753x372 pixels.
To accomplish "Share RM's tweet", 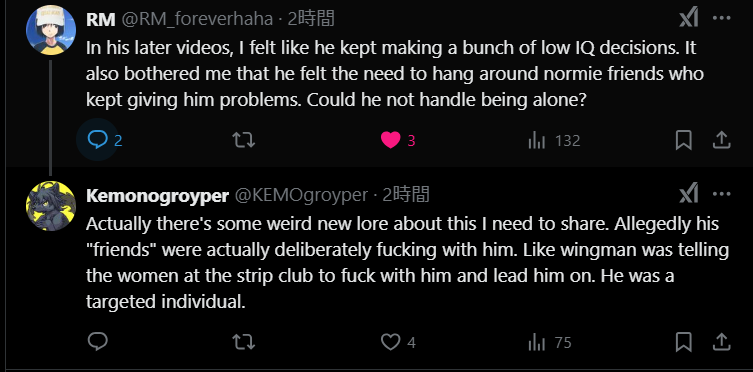I will click(721, 140).
